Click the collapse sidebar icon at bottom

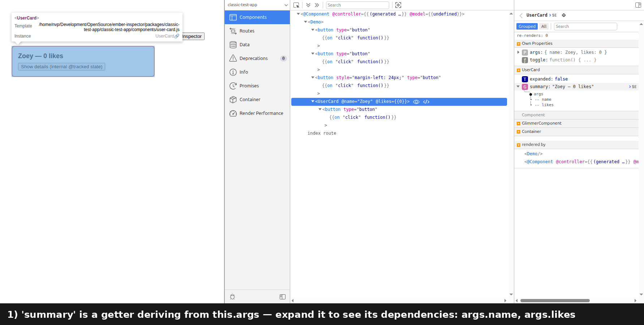point(283,297)
